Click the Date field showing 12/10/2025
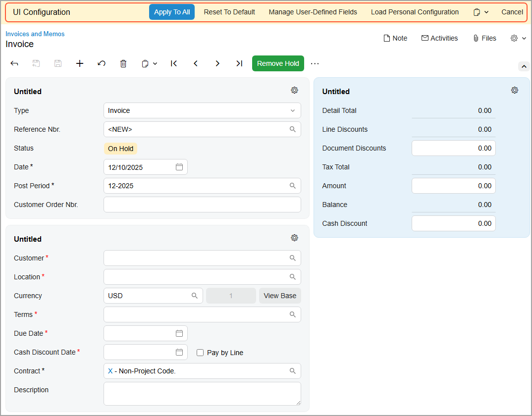The image size is (532, 416). point(146,167)
